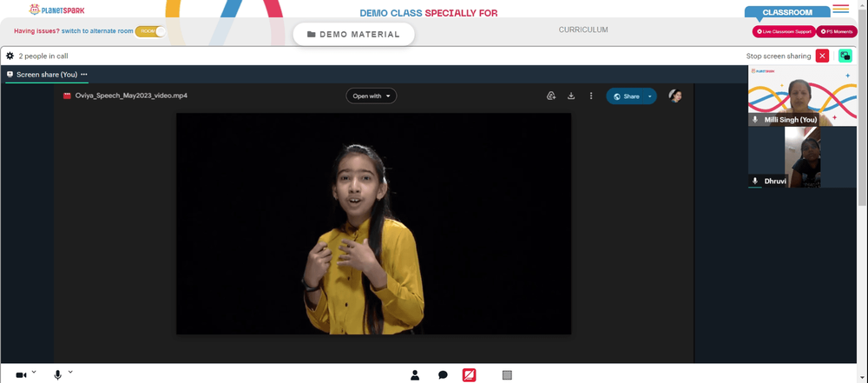
Task: Open the hamburger menu at top right
Action: coord(840,9)
